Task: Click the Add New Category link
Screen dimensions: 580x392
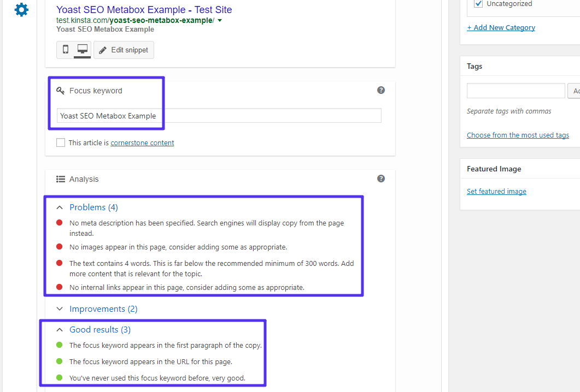Action: coord(501,27)
